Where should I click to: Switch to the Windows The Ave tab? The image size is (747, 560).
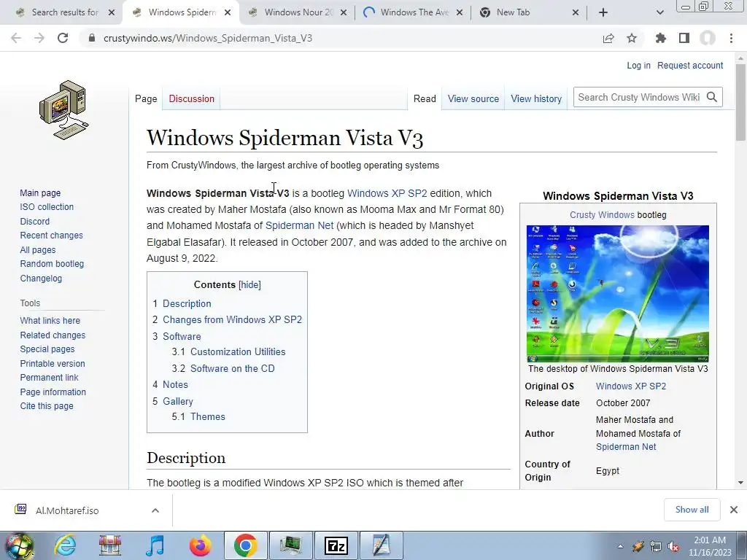click(414, 12)
